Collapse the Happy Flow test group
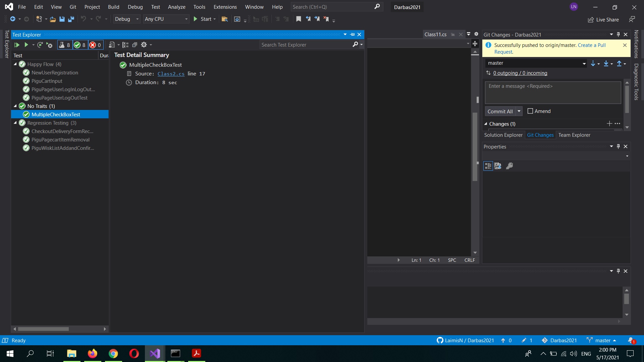644x362 pixels. click(x=15, y=64)
